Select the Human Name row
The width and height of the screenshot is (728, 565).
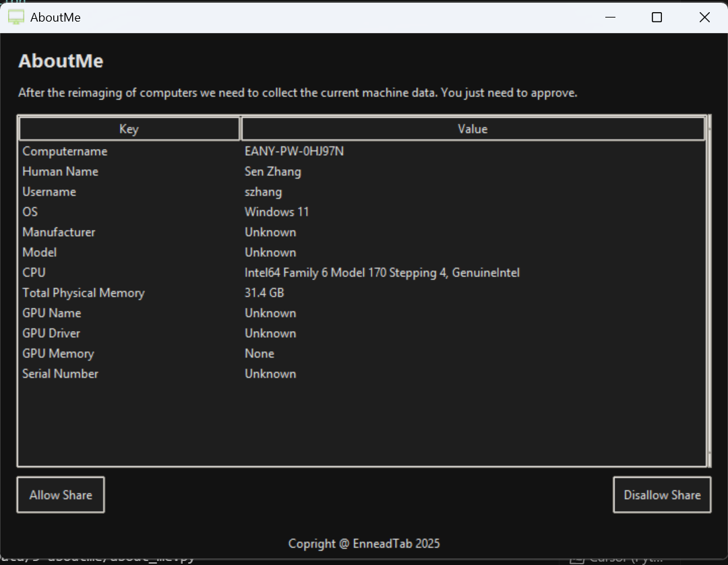[61, 172]
